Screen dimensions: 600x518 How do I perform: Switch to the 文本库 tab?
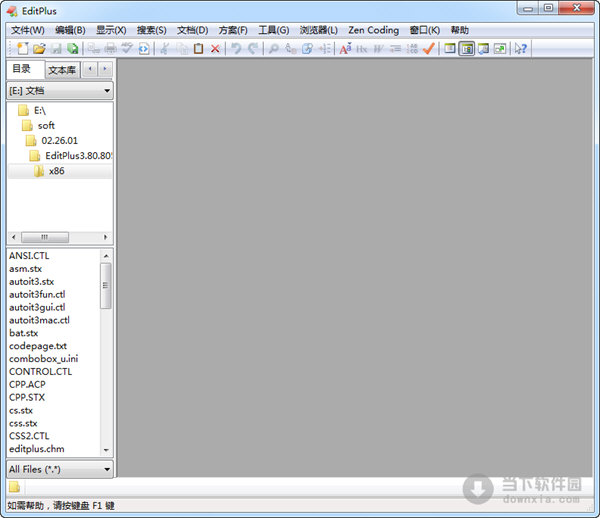pyautogui.click(x=62, y=70)
